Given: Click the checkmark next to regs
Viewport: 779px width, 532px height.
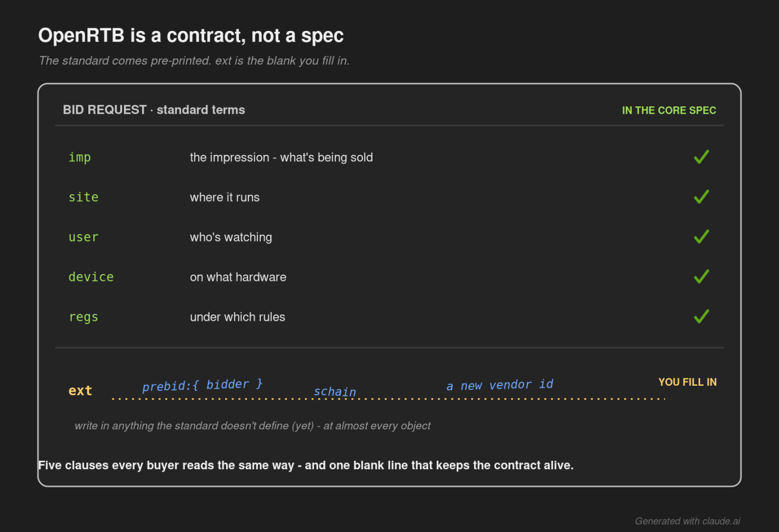Looking at the screenshot, I should click(701, 317).
